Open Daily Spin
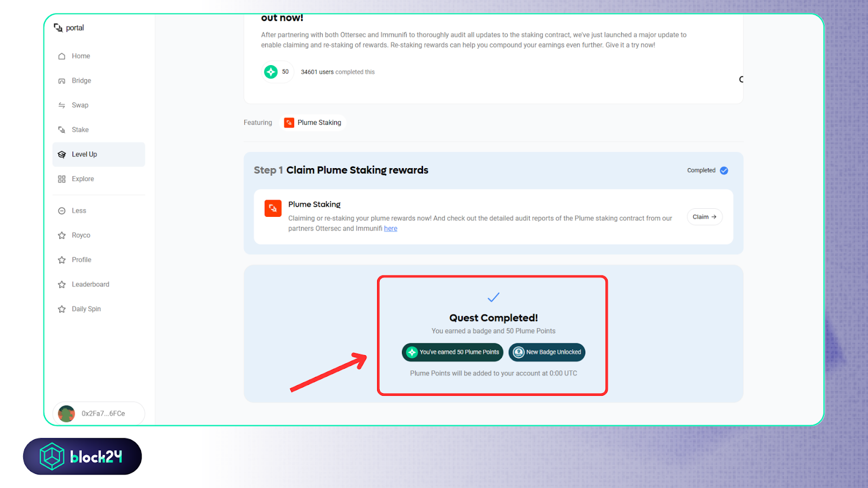Image resolution: width=868 pixels, height=488 pixels. pyautogui.click(x=86, y=309)
